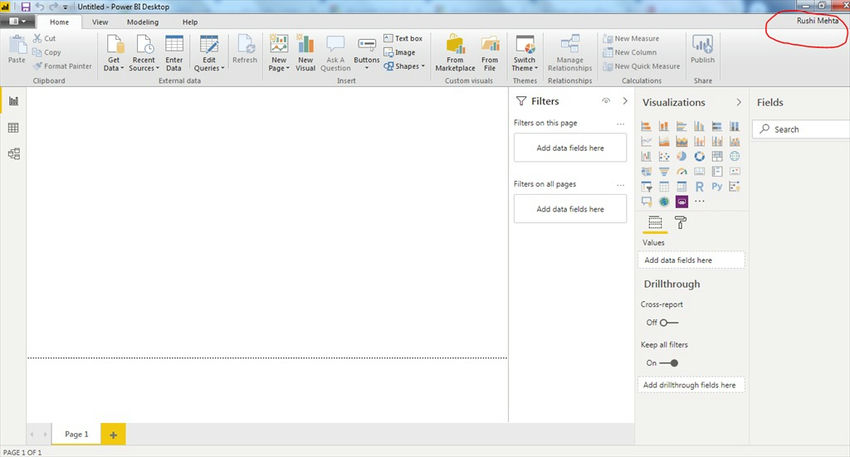Click the Enter Data button
Image resolution: width=850 pixels, height=457 pixels.
point(174,53)
